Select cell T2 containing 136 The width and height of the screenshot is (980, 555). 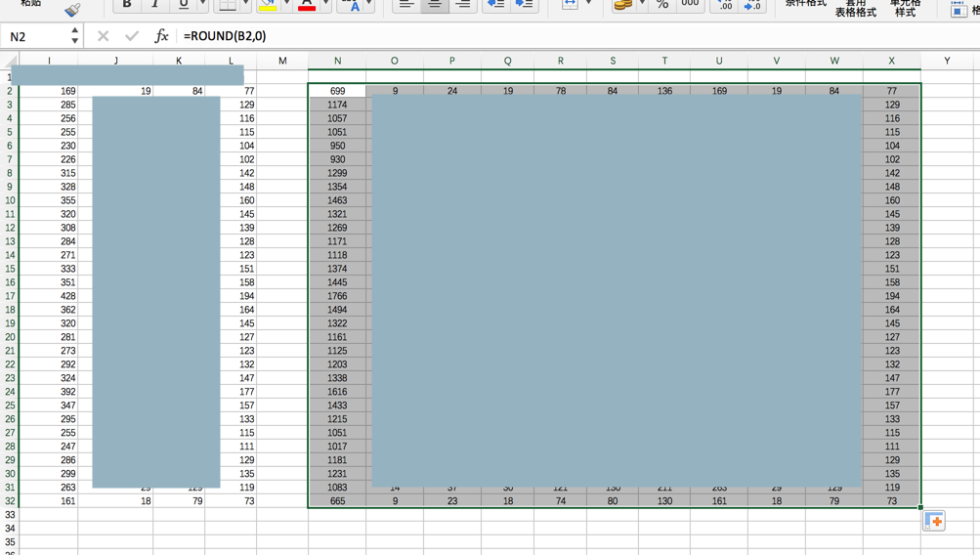click(x=664, y=91)
